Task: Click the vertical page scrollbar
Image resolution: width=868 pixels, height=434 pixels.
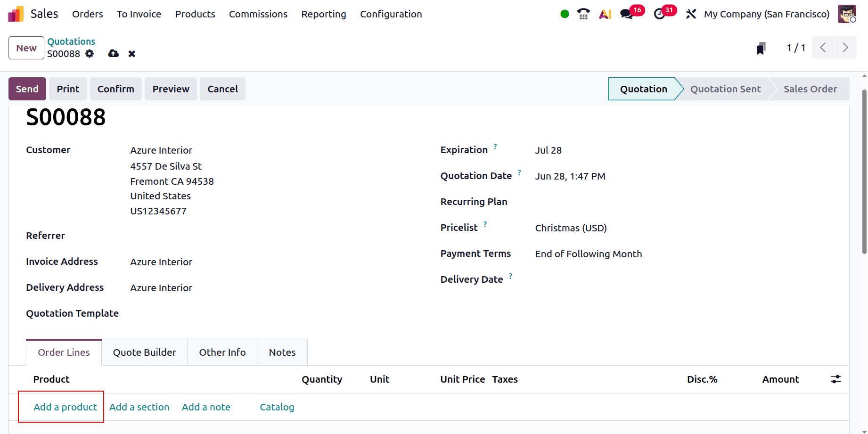Action: click(x=864, y=172)
